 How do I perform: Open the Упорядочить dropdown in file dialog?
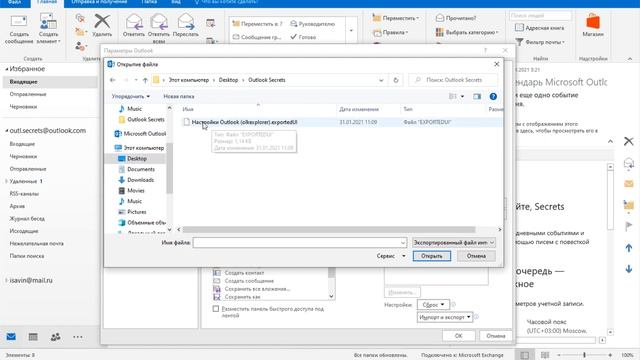131,96
